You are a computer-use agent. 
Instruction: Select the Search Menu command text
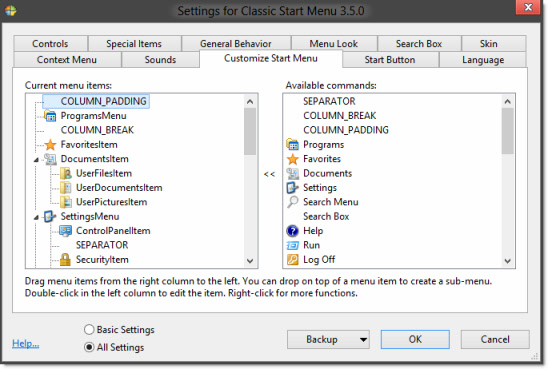click(x=331, y=202)
